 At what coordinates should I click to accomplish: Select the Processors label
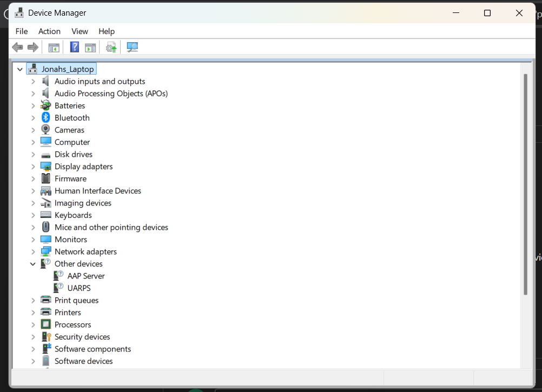click(x=72, y=324)
